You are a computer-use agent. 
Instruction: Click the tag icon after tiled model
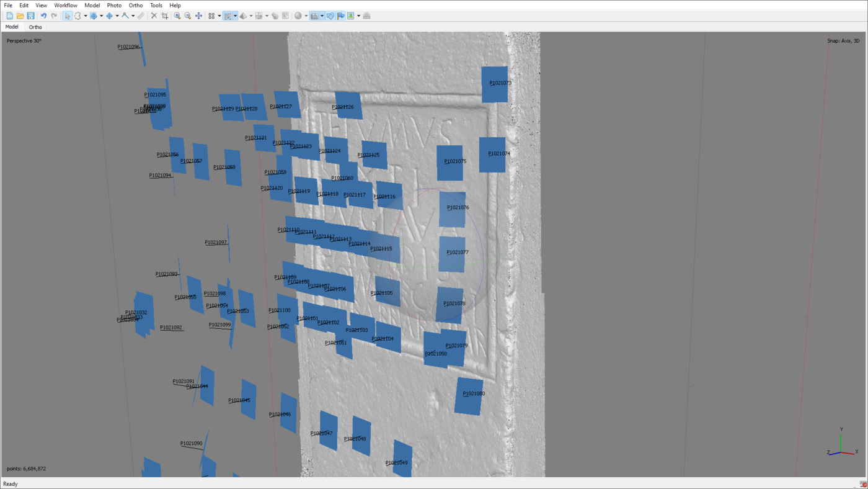tap(275, 16)
